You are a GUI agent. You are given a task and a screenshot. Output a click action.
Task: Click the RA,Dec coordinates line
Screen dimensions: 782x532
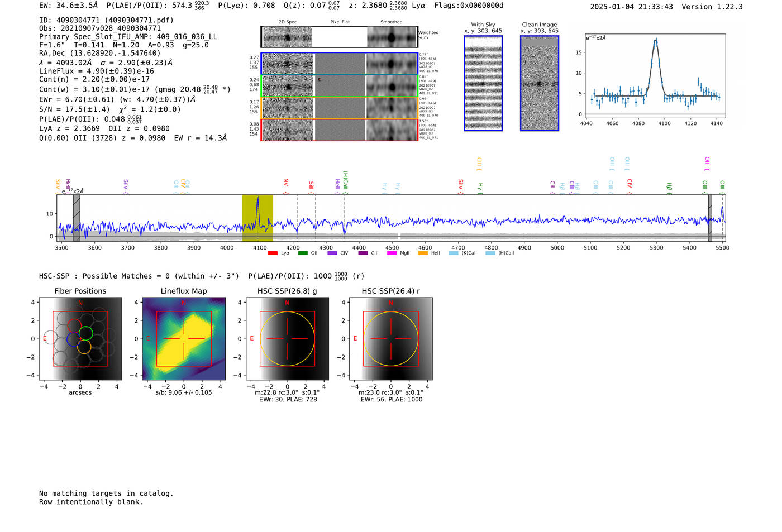tap(100, 54)
